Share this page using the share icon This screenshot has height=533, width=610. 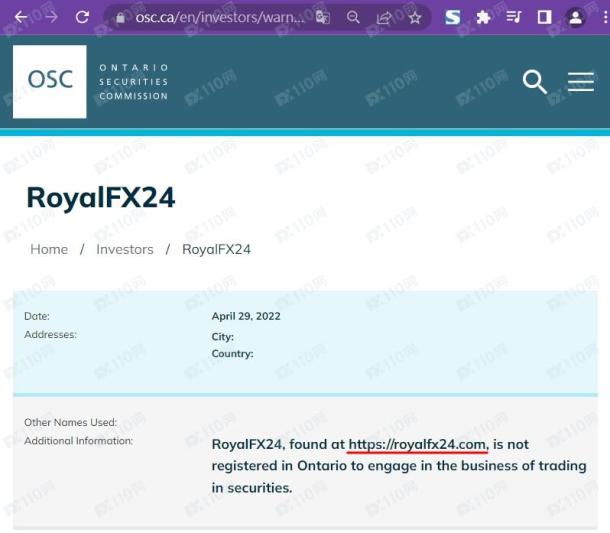click(x=384, y=18)
